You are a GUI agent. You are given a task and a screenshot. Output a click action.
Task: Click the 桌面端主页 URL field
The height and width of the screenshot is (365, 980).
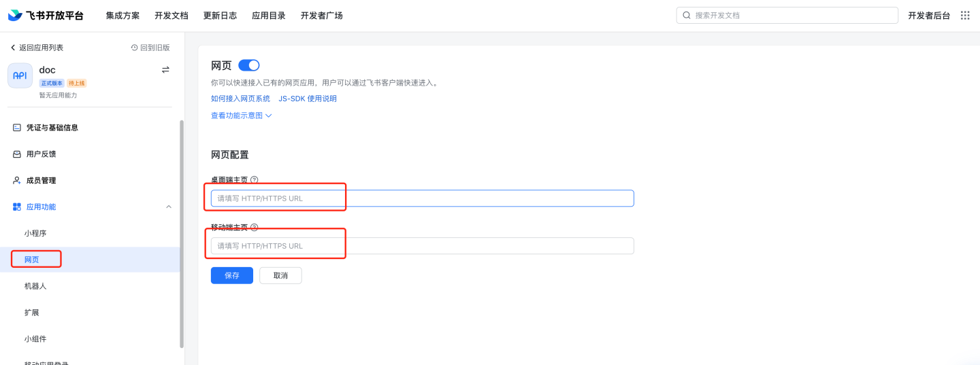click(x=422, y=198)
